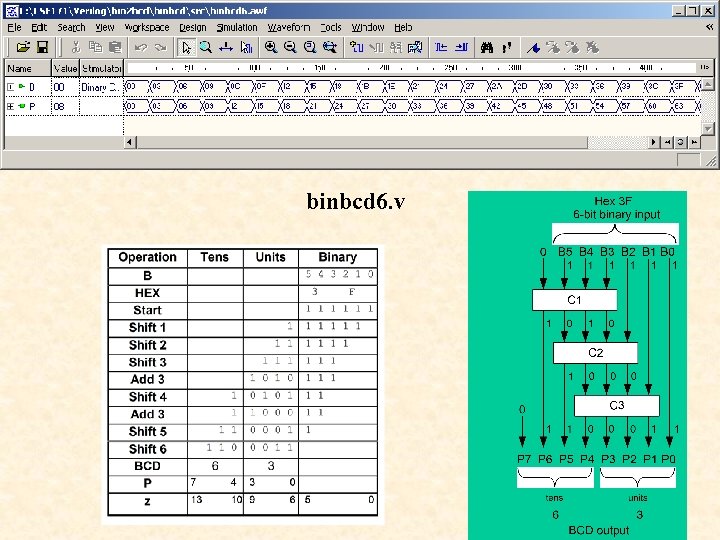Open the Workspace menu
Image resolution: width=720 pixels, height=540 pixels.
tap(147, 28)
